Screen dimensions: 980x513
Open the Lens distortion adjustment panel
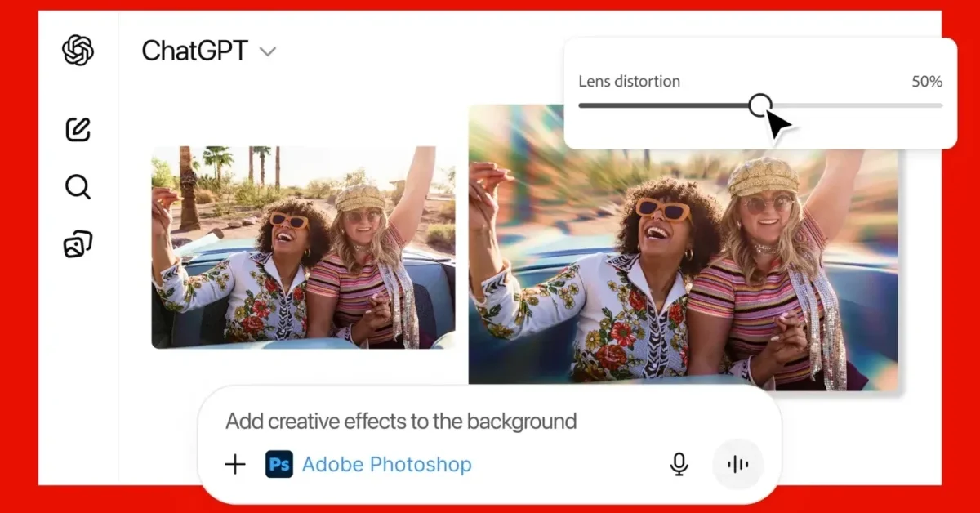[759, 92]
